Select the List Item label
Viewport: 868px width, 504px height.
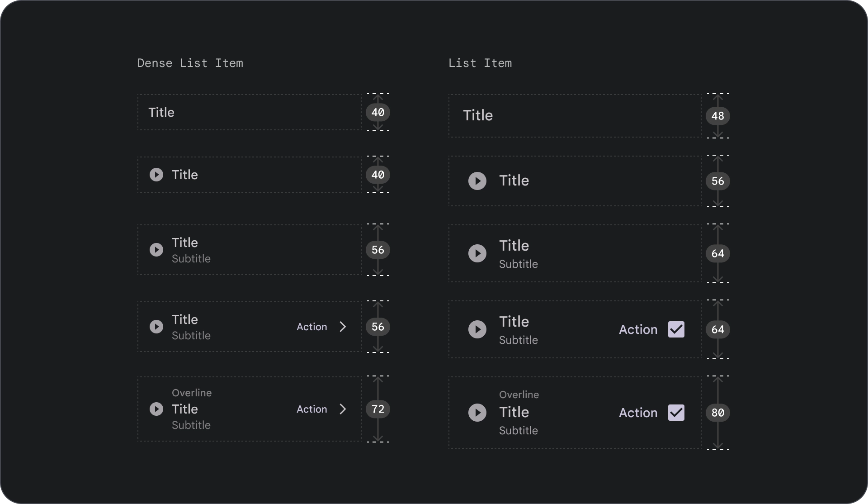point(480,62)
